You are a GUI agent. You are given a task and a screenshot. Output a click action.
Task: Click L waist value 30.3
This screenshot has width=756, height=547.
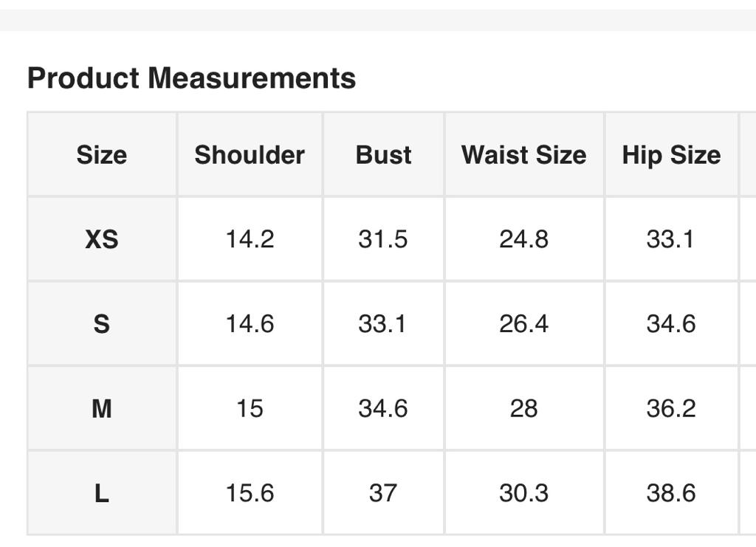click(523, 492)
